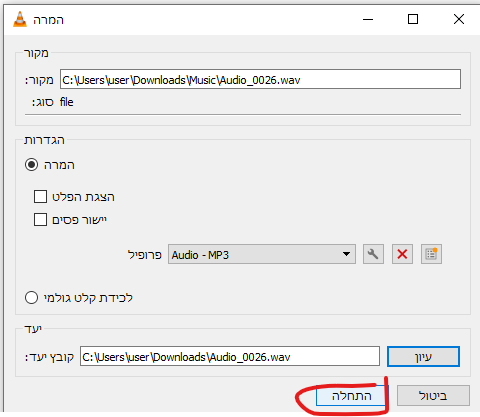Image resolution: width=480 pixels, height=417 pixels.
Task: Click the התחלה start button
Action: click(x=350, y=396)
